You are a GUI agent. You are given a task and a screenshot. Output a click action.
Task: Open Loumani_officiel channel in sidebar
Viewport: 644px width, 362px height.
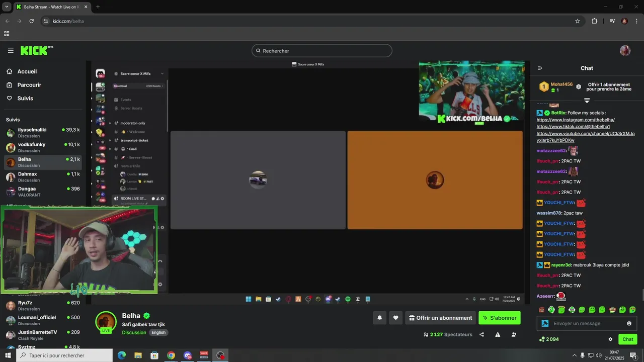click(x=43, y=320)
